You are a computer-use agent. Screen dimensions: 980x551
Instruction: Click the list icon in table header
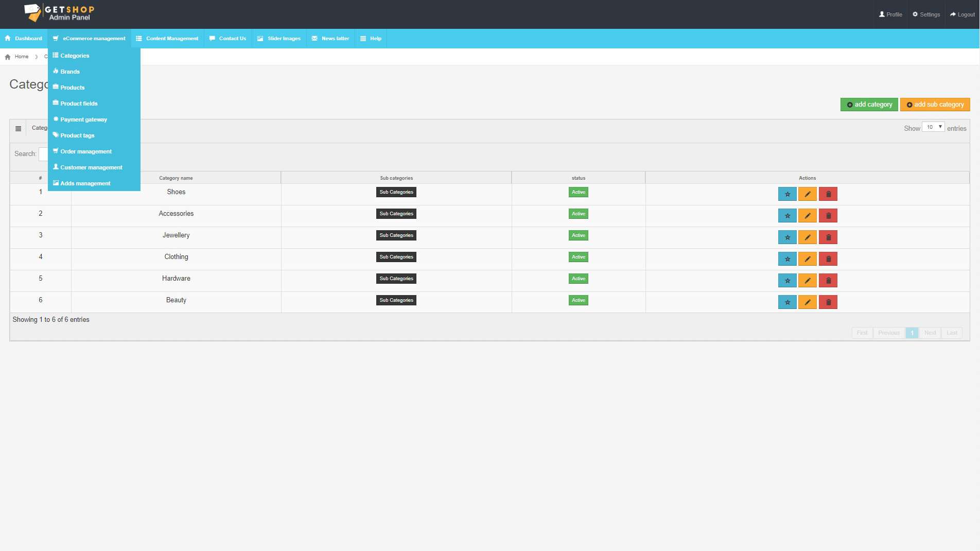tap(19, 129)
